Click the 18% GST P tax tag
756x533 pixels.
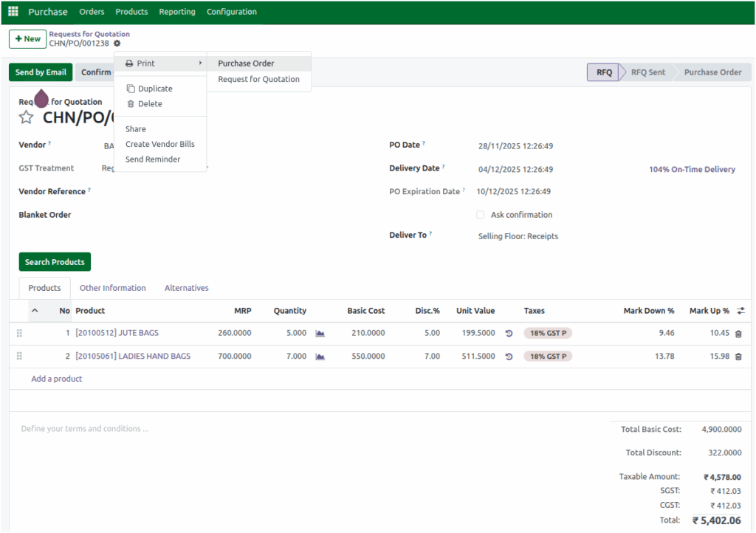547,333
